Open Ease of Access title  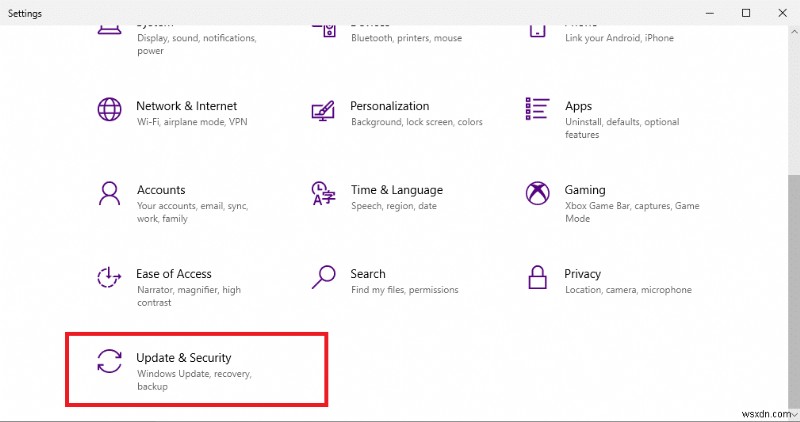[174, 274]
